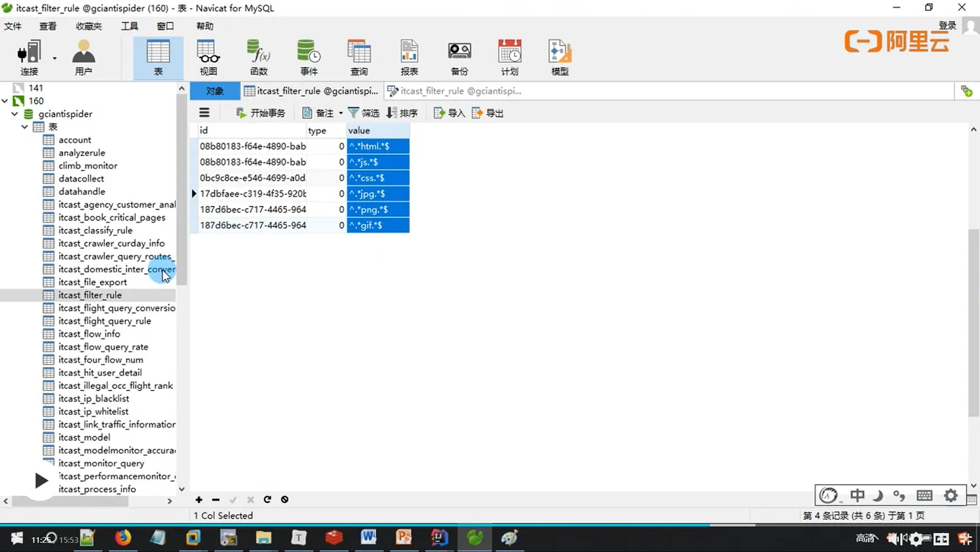Open the 函数 functions section
980x552 pixels.
click(259, 58)
